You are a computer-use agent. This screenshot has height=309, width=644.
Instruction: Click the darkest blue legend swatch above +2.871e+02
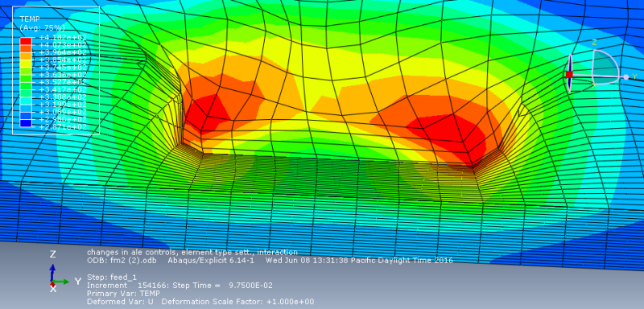pyautogui.click(x=26, y=123)
